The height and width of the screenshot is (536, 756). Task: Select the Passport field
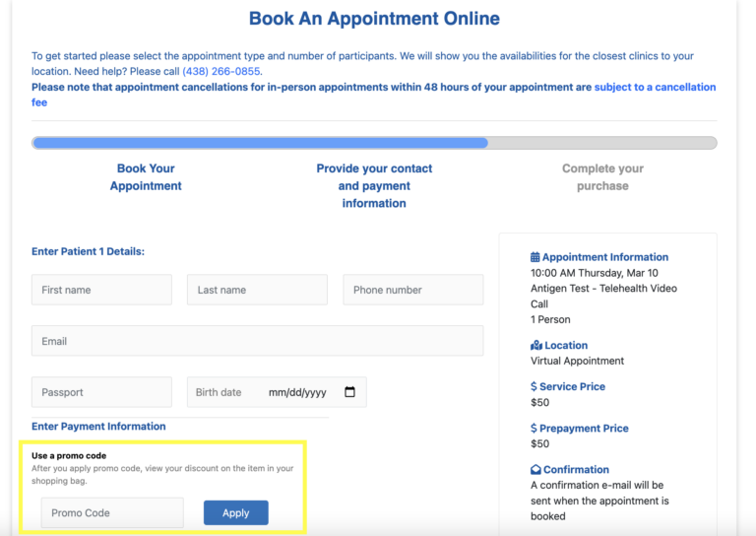(101, 392)
